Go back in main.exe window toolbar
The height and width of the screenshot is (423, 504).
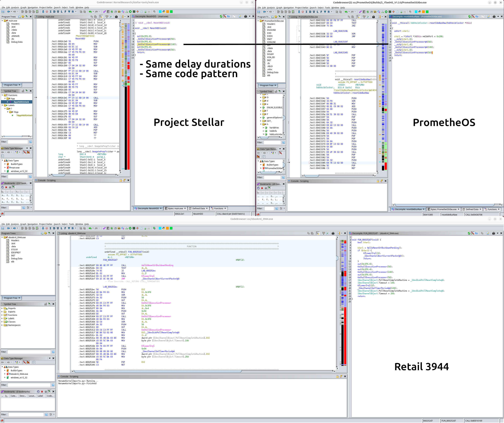coord(9,12)
